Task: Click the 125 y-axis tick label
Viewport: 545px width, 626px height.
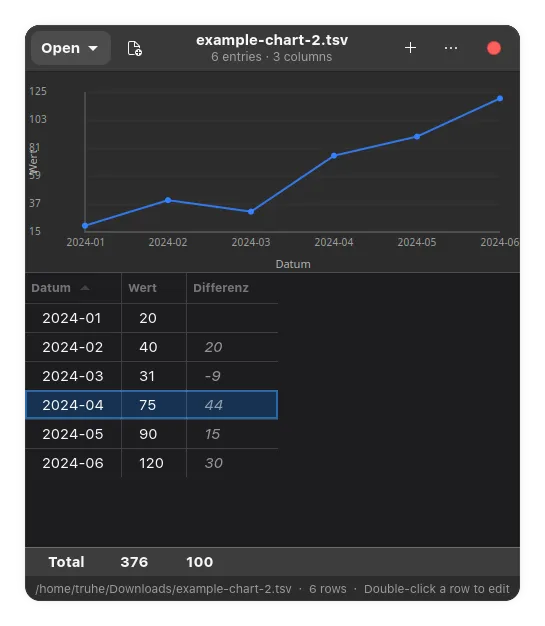Action: 38,91
